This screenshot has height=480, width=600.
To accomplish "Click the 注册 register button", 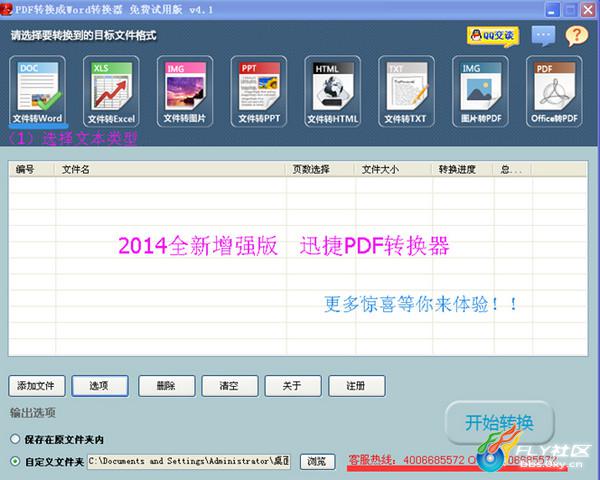I will (x=356, y=386).
